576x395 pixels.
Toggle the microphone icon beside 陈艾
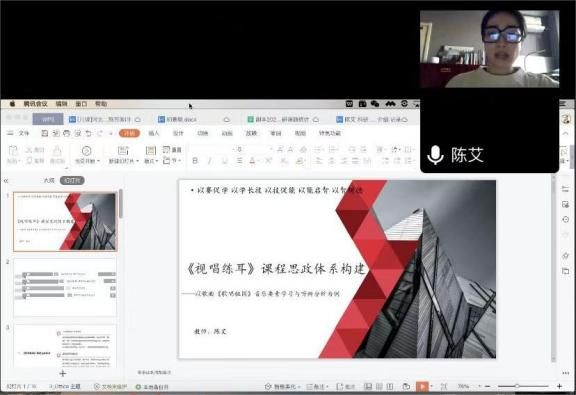pyautogui.click(x=435, y=155)
